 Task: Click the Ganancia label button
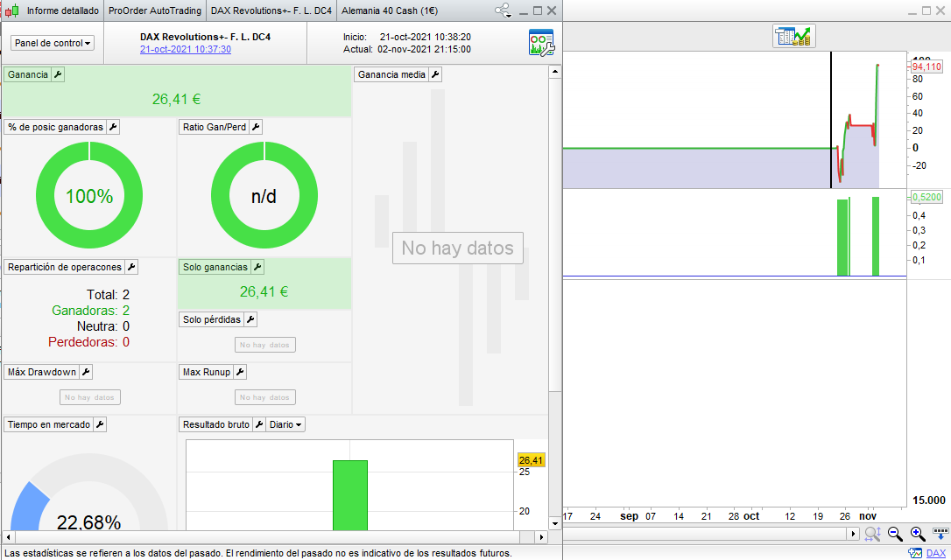(x=28, y=74)
